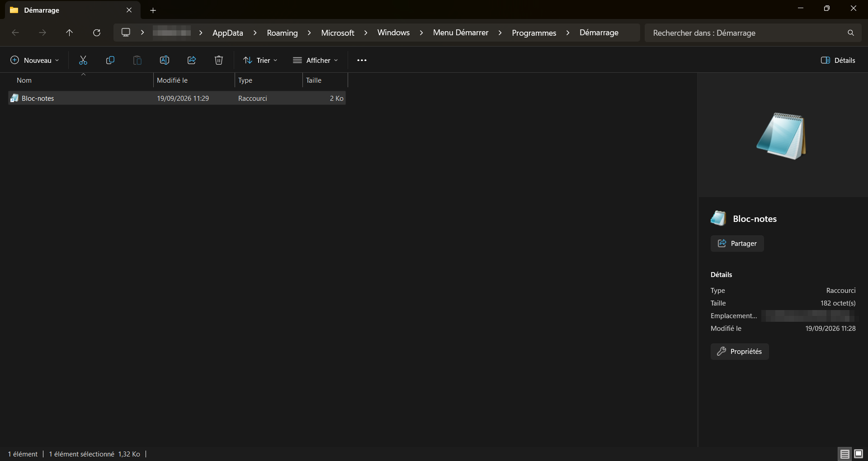Go forward with the right arrow
The width and height of the screenshot is (868, 461).
click(42, 33)
